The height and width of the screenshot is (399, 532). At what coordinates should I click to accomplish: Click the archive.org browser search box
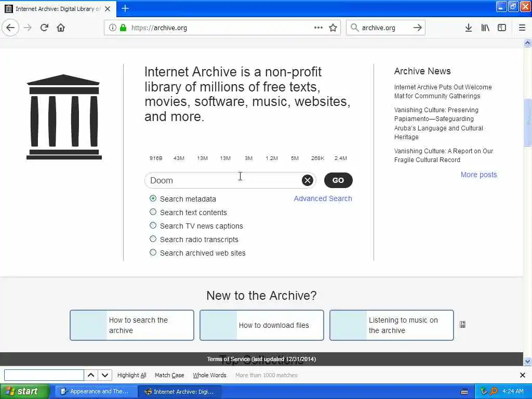click(385, 28)
